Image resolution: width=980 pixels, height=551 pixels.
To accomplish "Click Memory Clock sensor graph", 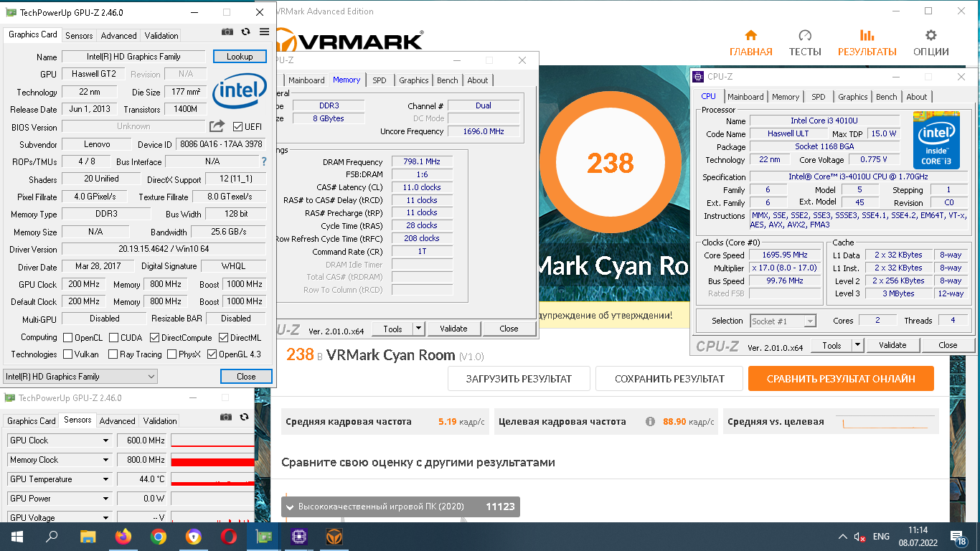I will (x=212, y=460).
